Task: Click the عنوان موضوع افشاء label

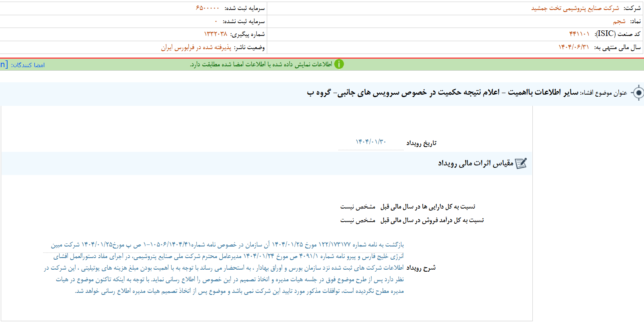Action: pos(604,93)
